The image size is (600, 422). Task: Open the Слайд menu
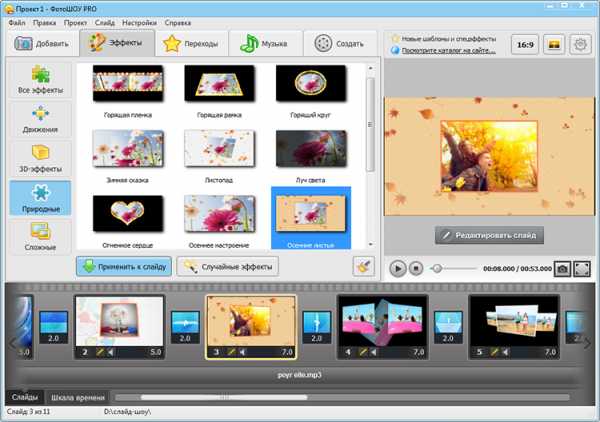(x=105, y=23)
